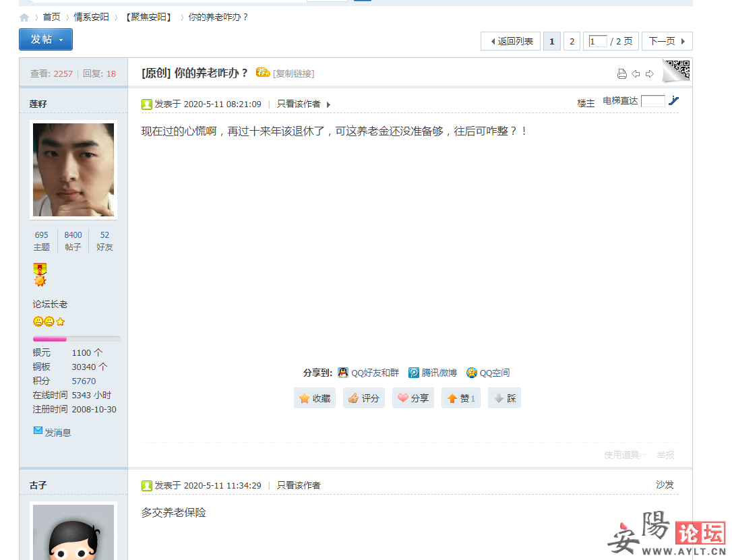The image size is (732, 560).
Task: Click the 腾讯微博 share icon
Action: 414,373
